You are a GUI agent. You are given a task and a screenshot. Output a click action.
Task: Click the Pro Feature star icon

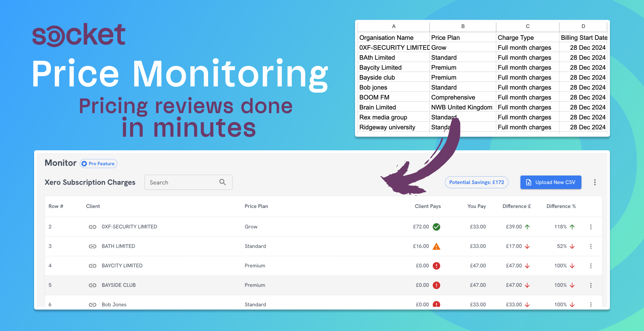[x=84, y=164]
